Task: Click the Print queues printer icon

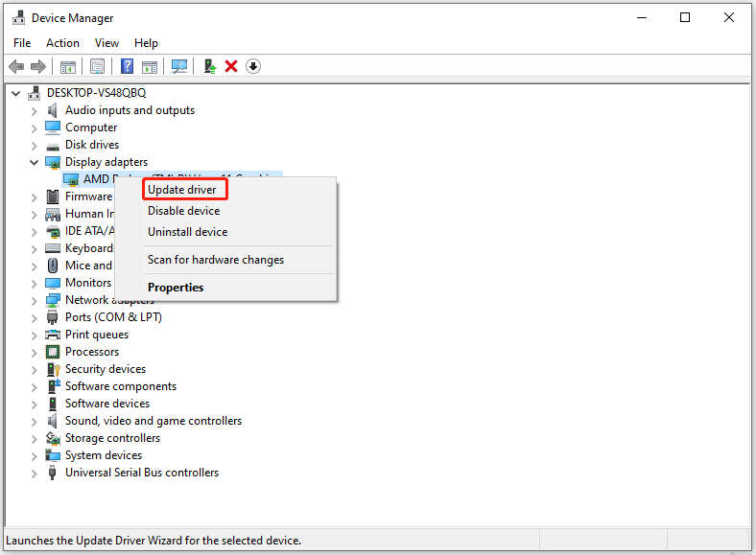Action: [53, 335]
